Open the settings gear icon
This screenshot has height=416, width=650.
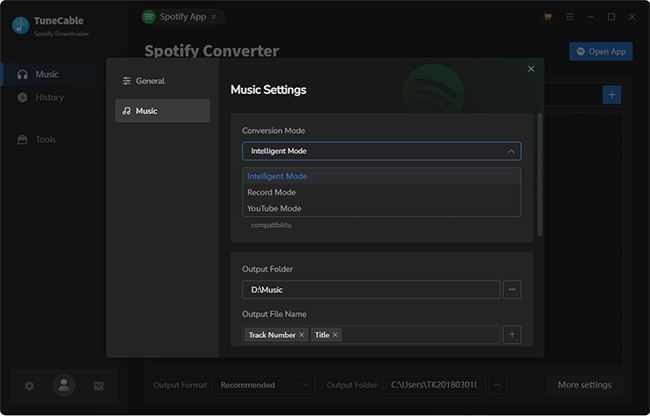29,386
